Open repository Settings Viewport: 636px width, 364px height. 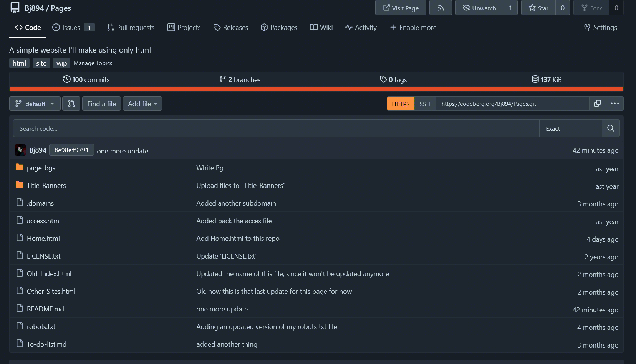click(600, 27)
